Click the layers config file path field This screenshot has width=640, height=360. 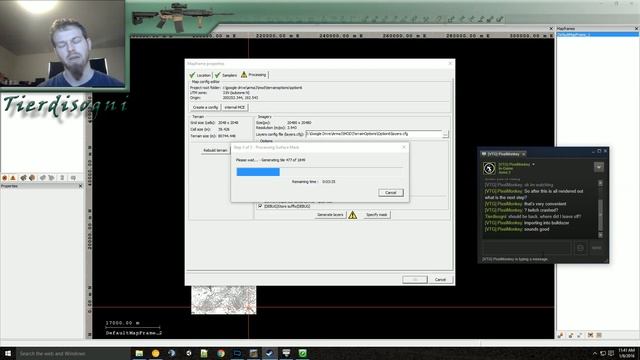coord(373,134)
